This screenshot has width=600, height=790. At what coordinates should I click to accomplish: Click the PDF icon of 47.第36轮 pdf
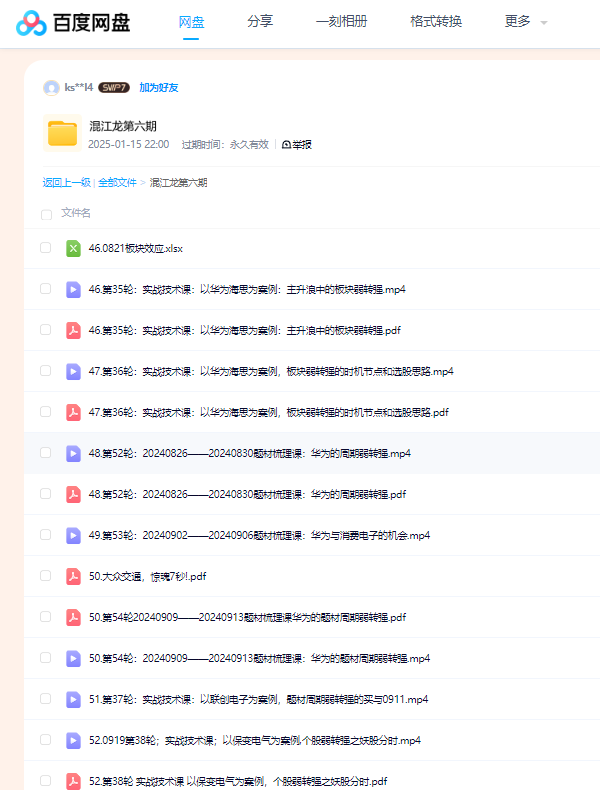74,413
